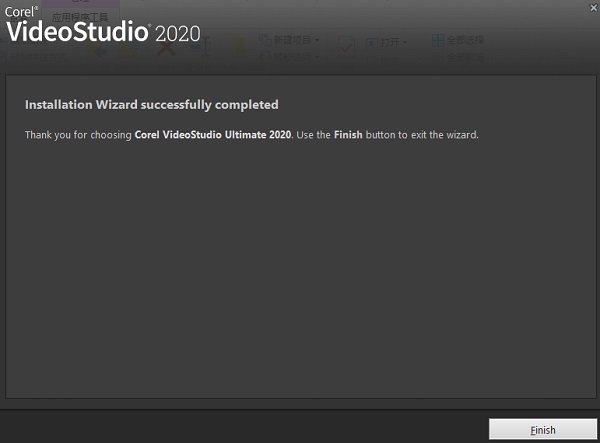Click the bold Corel VideoStudio Ultimate 2020 text

(213, 135)
